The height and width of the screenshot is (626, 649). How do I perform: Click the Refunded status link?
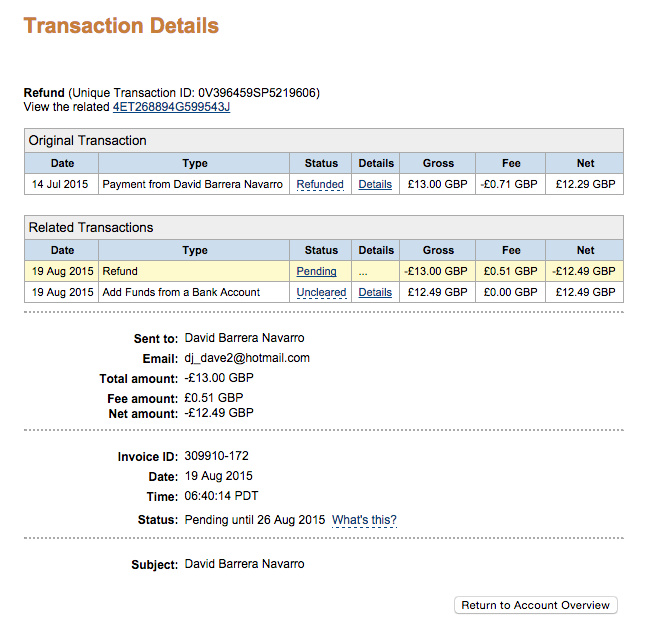[x=320, y=184]
